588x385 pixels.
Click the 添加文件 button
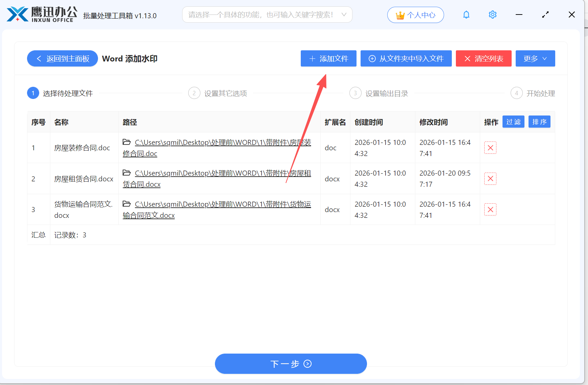(x=328, y=58)
